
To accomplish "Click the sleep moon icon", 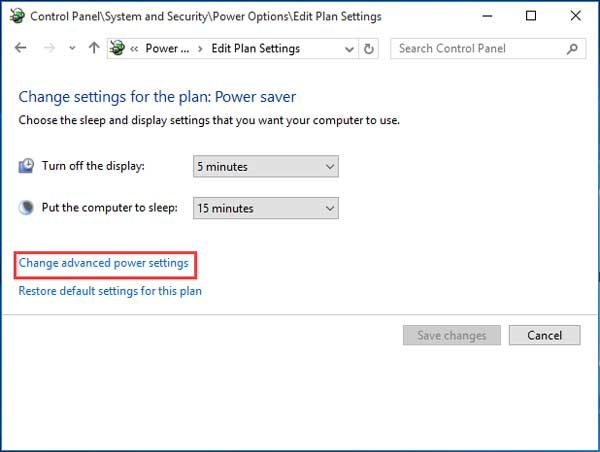I will point(27,208).
